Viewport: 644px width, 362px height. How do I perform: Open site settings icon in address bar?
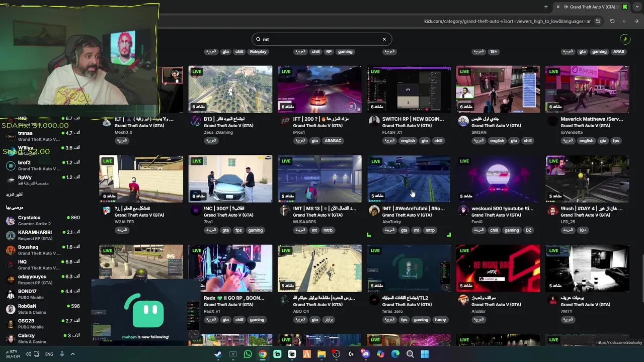coord(598,21)
